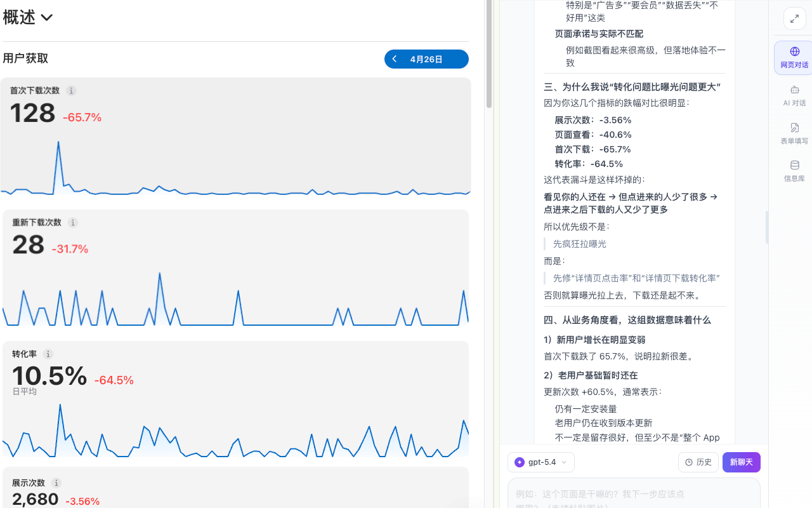Click the quote 先疯狂拉曝光
Screen dimensions: 812x508
click(580, 244)
